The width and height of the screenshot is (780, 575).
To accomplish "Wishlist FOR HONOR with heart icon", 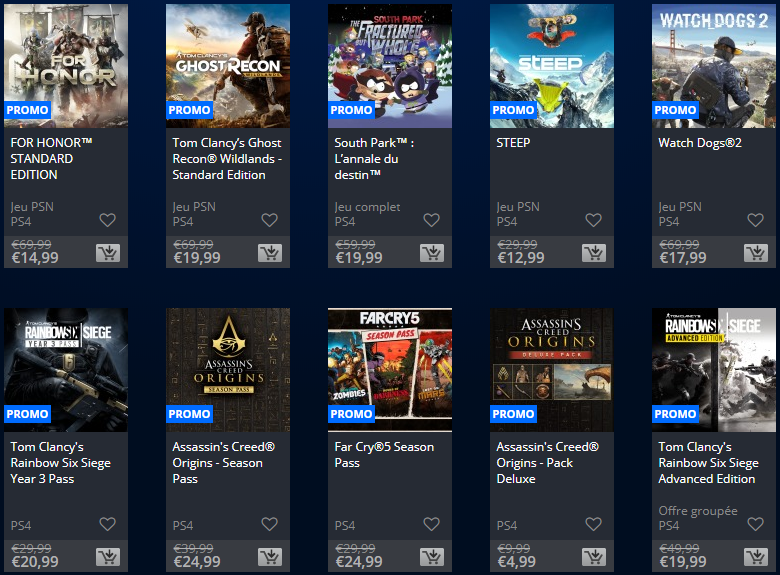I will click(107, 220).
